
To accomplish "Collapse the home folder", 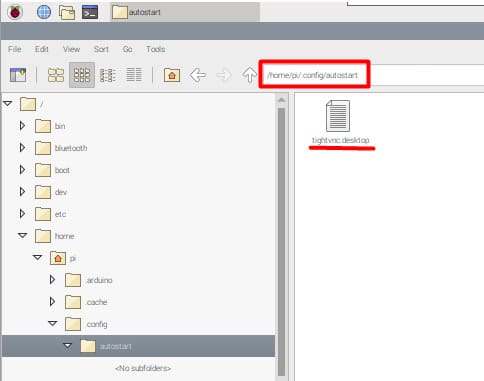I will tap(22, 235).
